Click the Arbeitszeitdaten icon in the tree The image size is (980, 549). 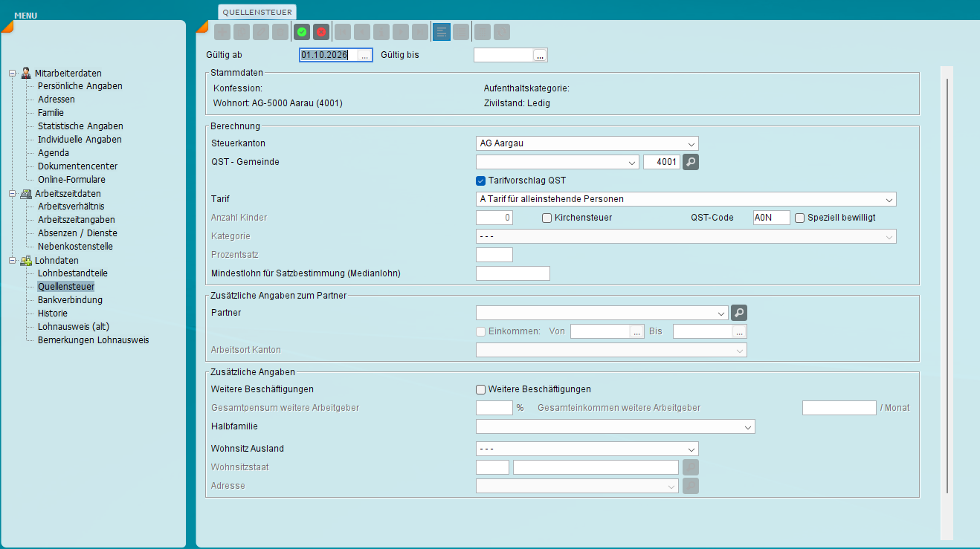(x=26, y=193)
